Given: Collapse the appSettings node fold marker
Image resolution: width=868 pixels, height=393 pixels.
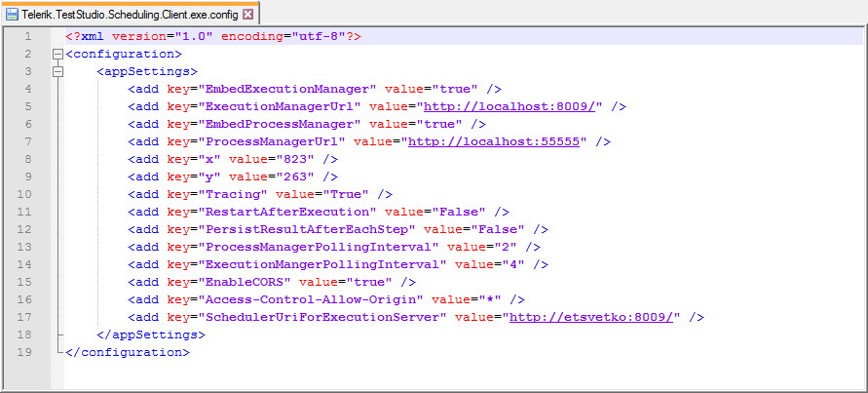Looking at the screenshot, I should (x=57, y=71).
